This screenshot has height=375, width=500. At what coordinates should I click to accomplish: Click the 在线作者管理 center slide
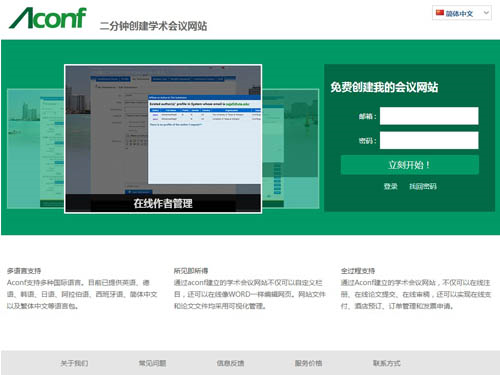click(x=163, y=139)
